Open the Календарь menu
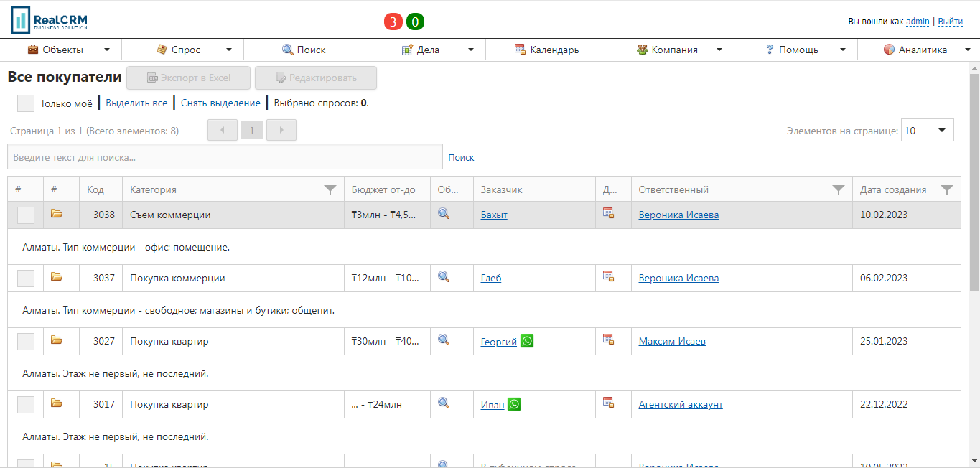980x468 pixels. [x=548, y=50]
